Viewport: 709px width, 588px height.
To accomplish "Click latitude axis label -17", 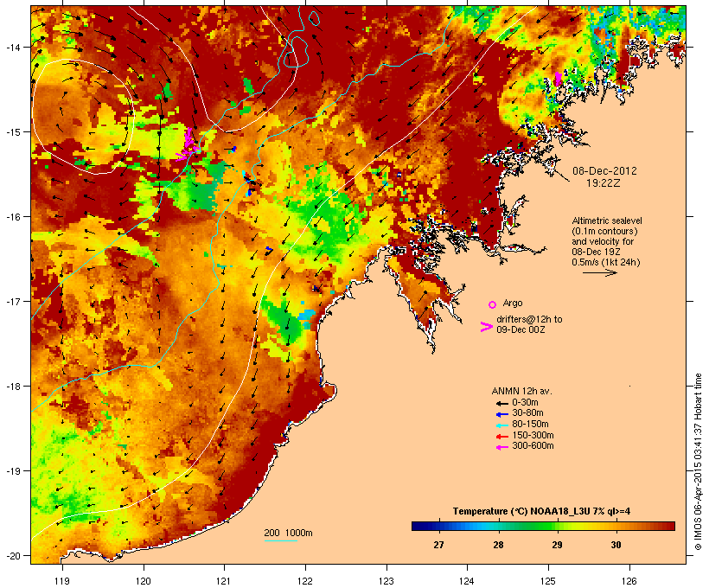I will click(x=12, y=301).
